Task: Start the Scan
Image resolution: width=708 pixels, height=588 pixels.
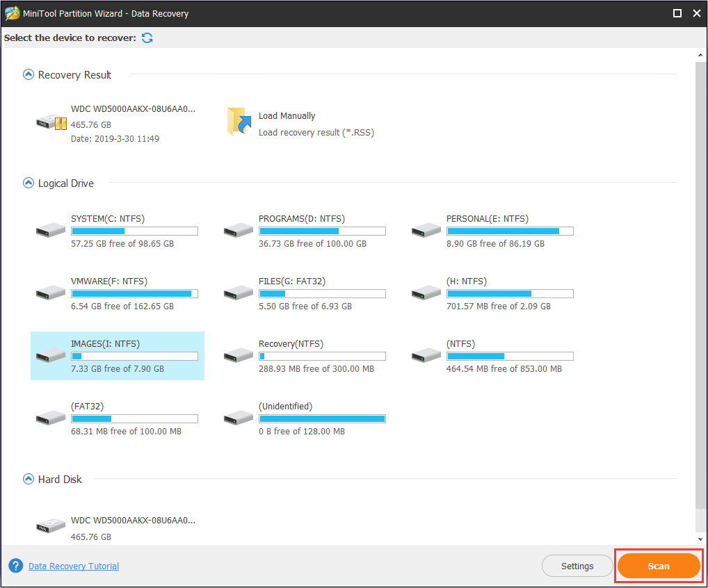Action: pyautogui.click(x=659, y=566)
